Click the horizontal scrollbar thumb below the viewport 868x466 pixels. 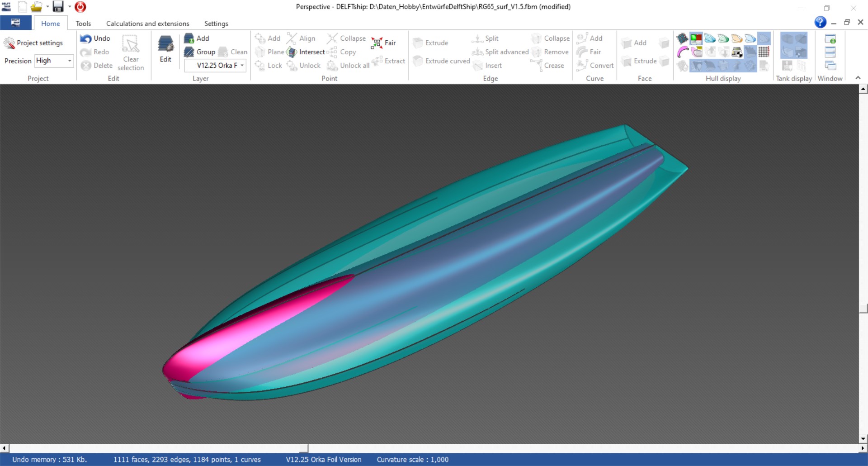[158, 448]
